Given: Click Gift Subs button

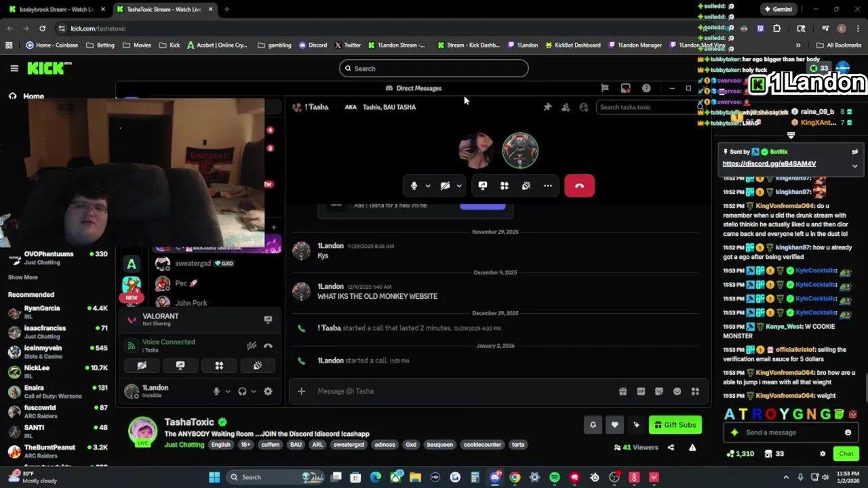Looking at the screenshot, I should tap(675, 425).
